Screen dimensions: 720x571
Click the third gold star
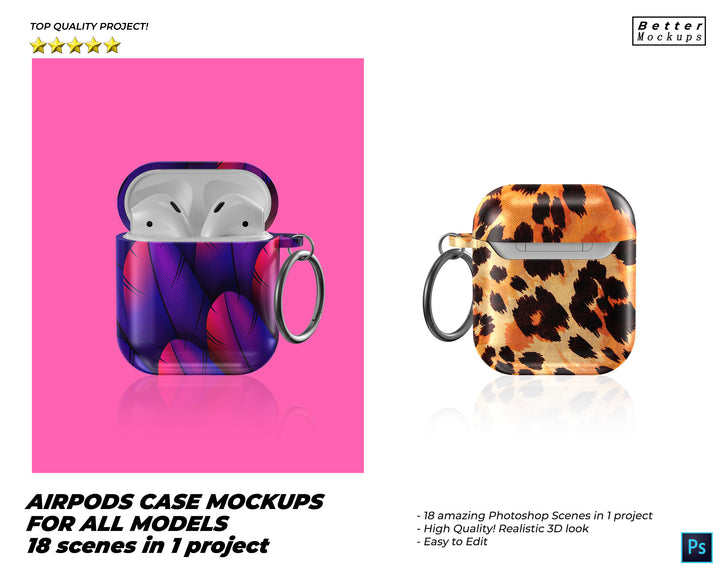click(x=75, y=45)
